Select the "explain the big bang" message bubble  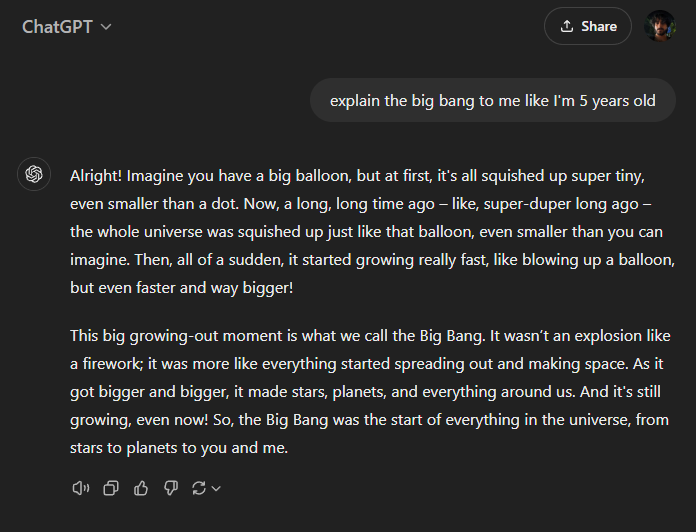[493, 101]
